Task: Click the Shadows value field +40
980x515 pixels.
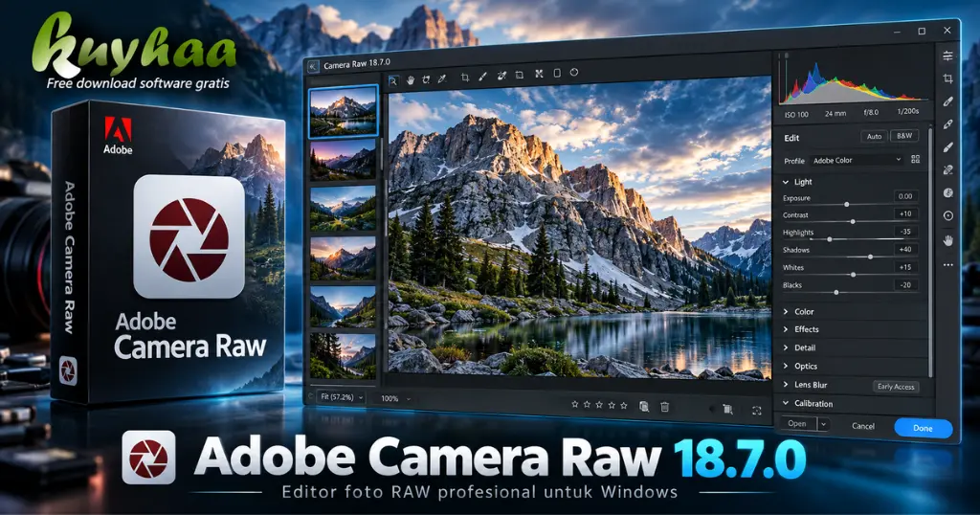Action: 905,250
